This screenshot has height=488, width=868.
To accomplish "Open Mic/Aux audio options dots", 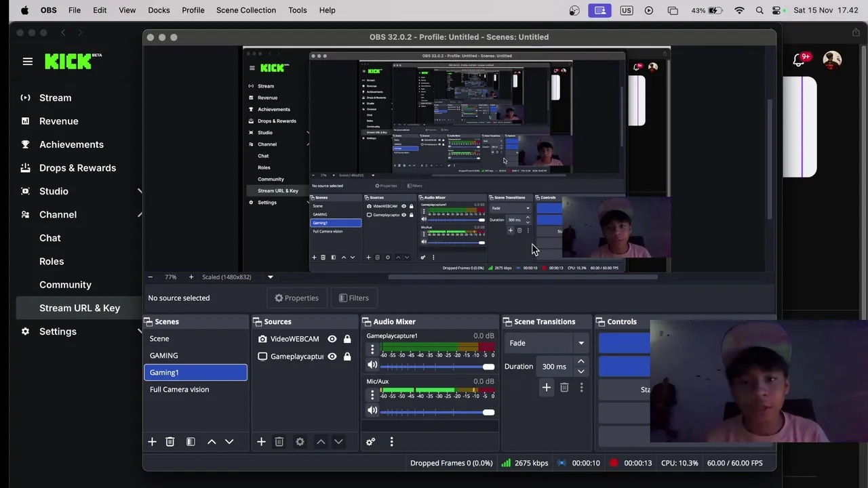I will click(372, 395).
